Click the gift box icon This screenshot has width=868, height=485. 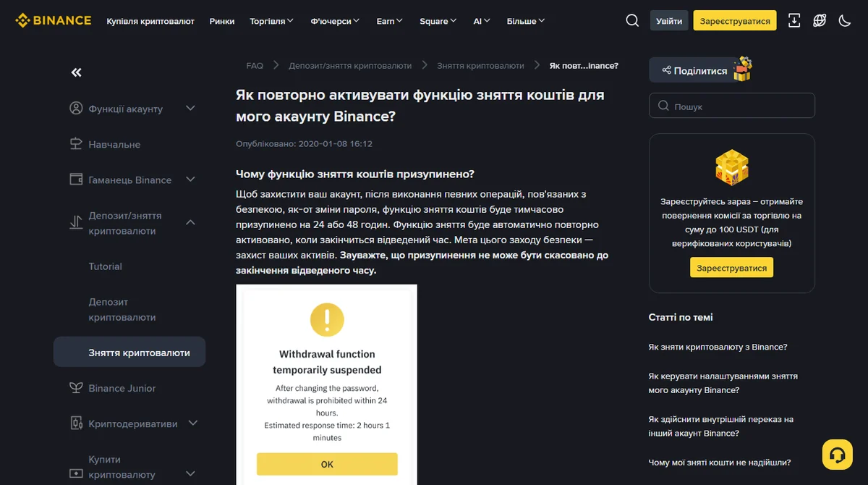click(x=742, y=69)
